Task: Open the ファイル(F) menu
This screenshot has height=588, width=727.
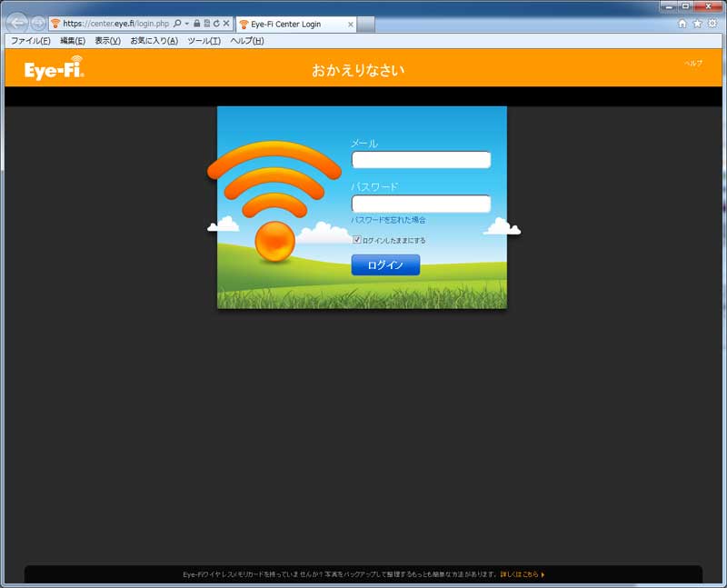Action: coord(31,41)
